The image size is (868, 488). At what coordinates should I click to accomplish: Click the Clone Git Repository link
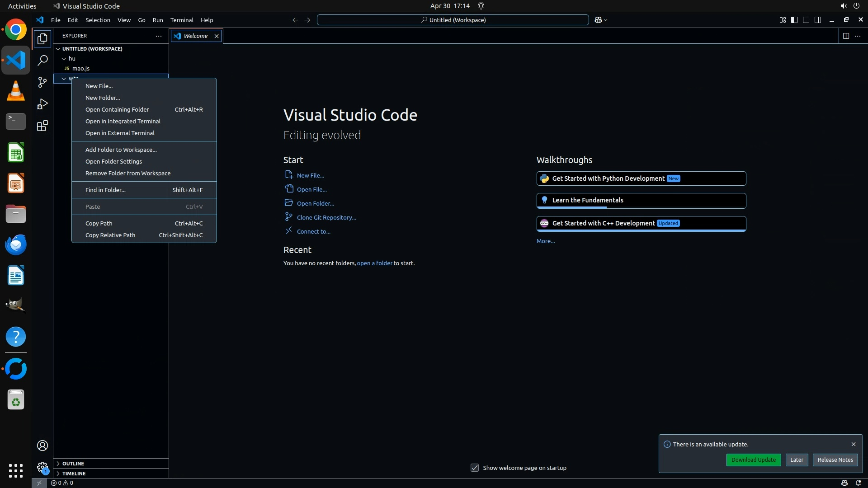click(x=326, y=217)
